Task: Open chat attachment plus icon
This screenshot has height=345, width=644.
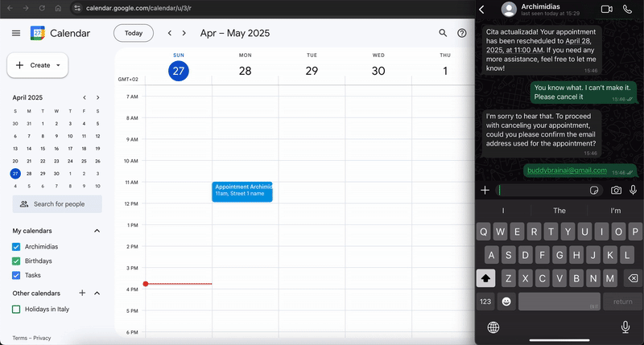Action: [485, 190]
